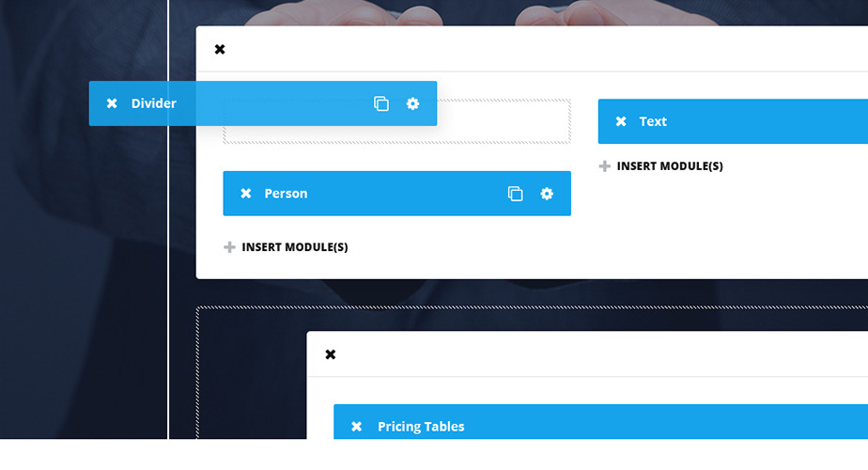Select the Text module label
The image size is (868, 470).
(653, 121)
